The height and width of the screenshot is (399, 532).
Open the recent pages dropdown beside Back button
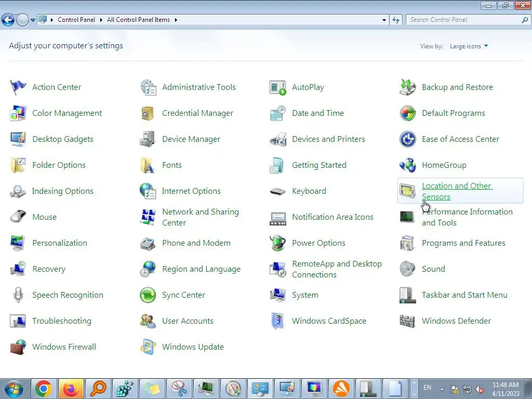33,20
